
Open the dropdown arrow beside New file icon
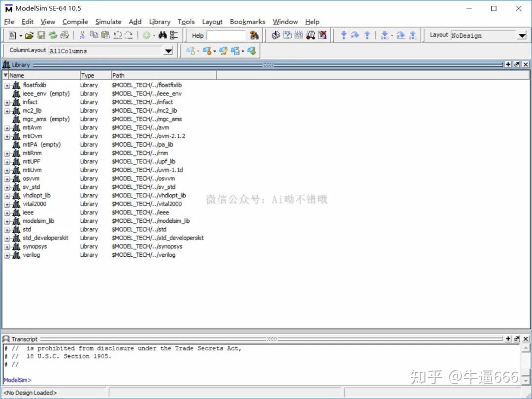[21, 35]
